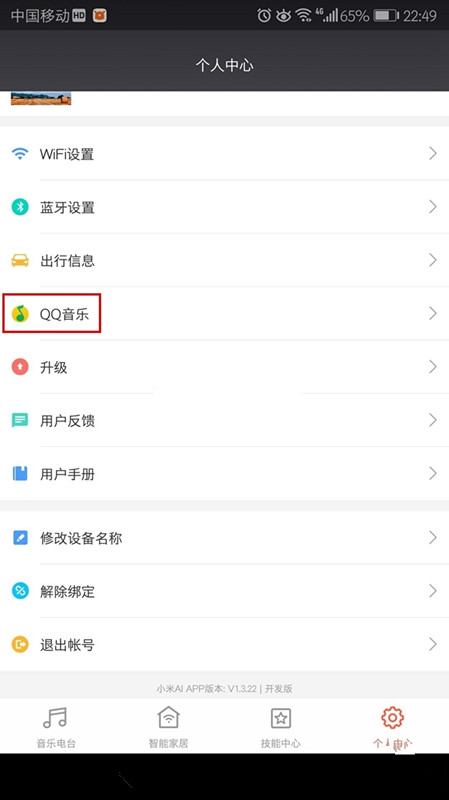Tap the blue 用户手册 book icon

20,474
